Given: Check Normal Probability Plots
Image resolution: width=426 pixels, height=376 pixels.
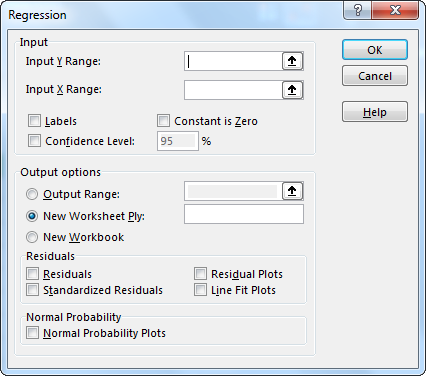Looking at the screenshot, I should coord(32,333).
